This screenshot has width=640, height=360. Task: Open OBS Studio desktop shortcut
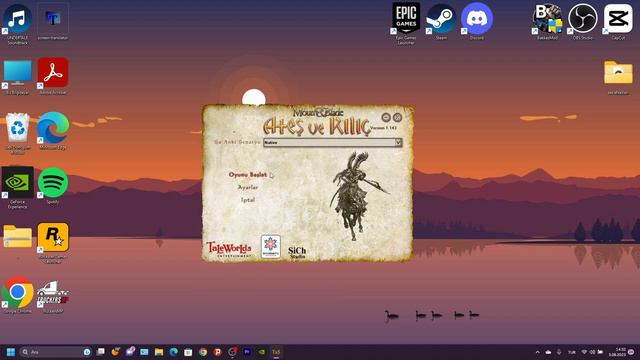(583, 22)
